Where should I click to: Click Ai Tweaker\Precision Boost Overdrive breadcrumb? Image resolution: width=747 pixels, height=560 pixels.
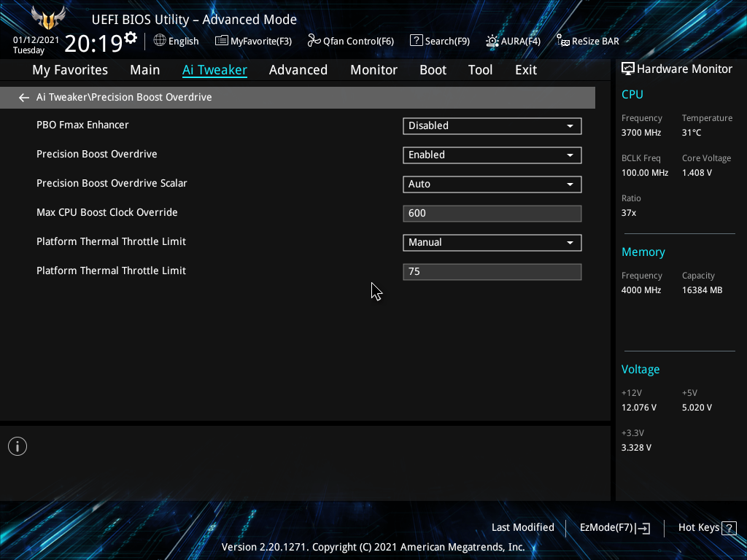(x=124, y=97)
